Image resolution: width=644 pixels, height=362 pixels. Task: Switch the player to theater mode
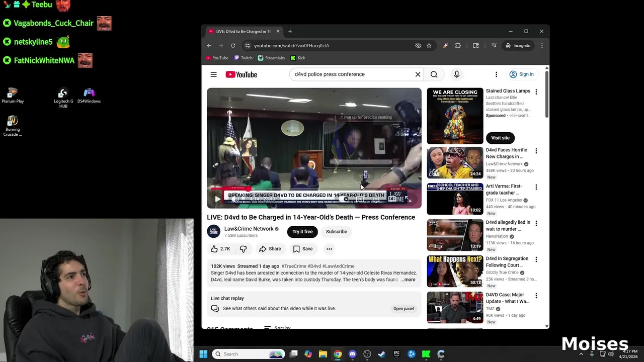(x=392, y=199)
